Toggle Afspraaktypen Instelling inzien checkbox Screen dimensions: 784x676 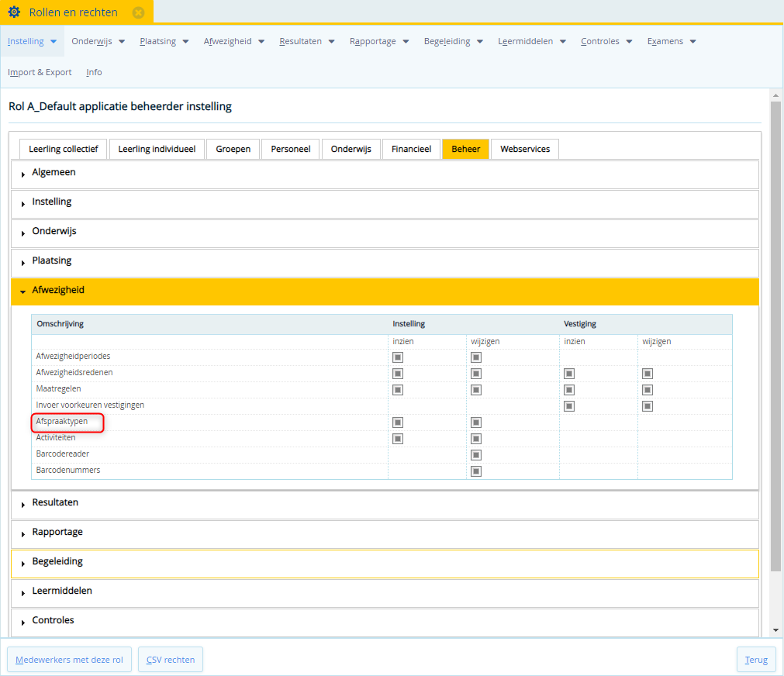pyautogui.click(x=398, y=422)
